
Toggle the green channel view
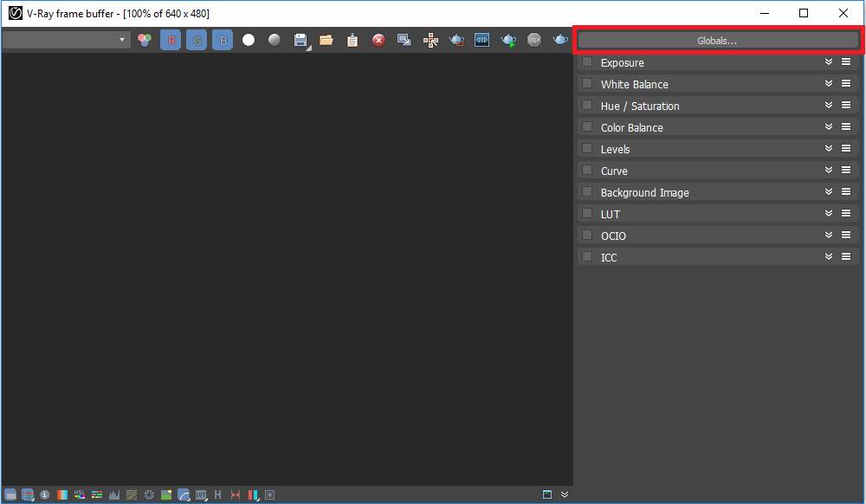[x=197, y=41]
